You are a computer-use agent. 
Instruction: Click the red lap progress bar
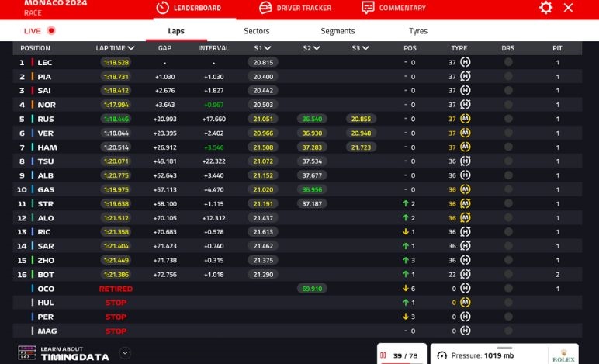[401, 362]
